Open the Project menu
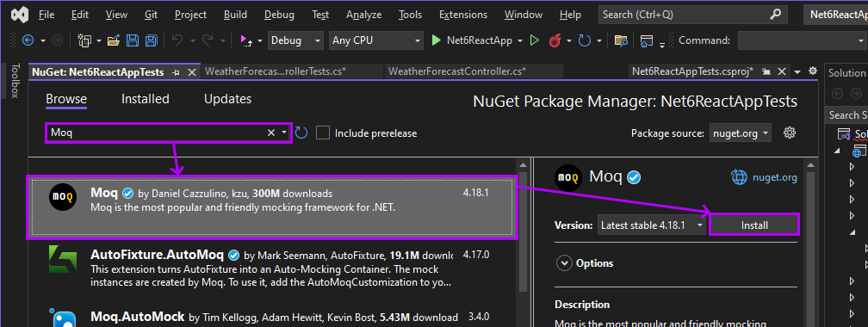Image resolution: width=868 pixels, height=327 pixels. pyautogui.click(x=190, y=15)
